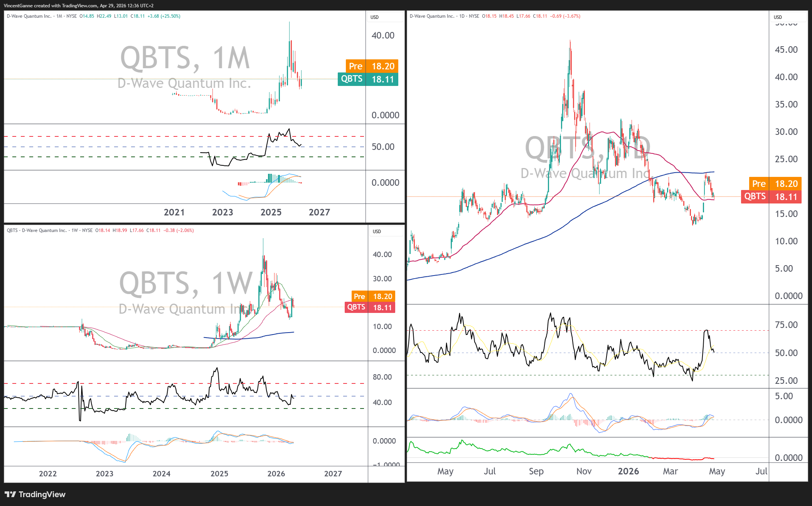Click the weekly chart title 'QBTS · D-Wave Quantum Inc. · 1W'
This screenshot has width=812, height=506.
[42, 230]
